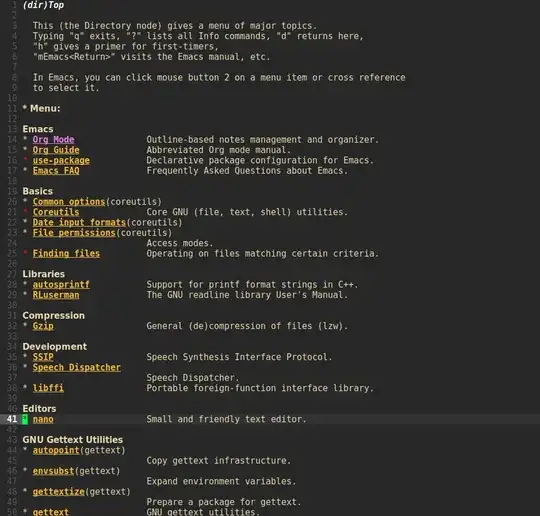
Task: Open the nano editor entry
Action: (x=43, y=419)
